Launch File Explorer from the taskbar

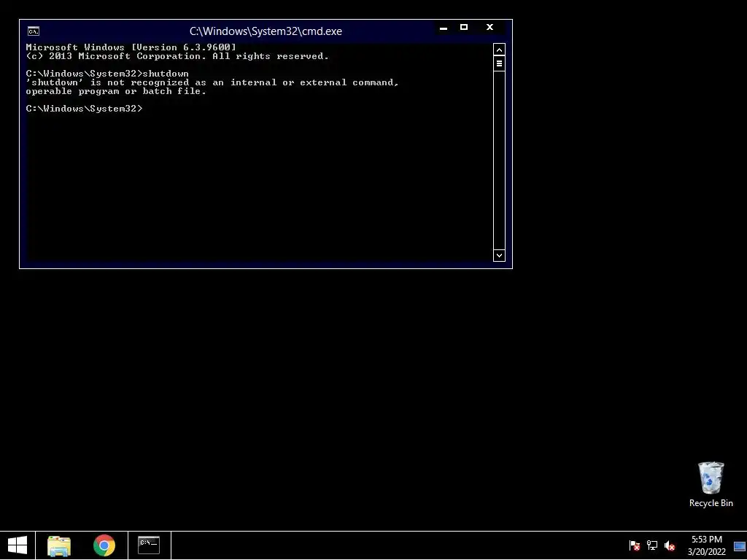click(59, 545)
